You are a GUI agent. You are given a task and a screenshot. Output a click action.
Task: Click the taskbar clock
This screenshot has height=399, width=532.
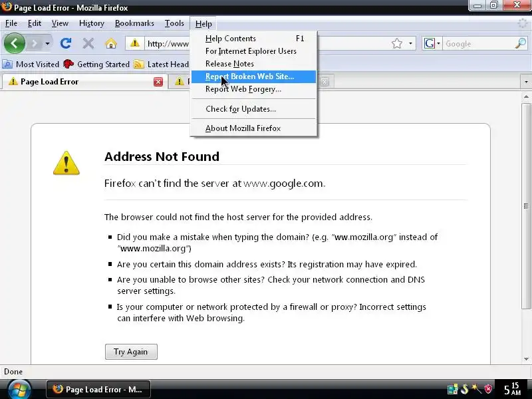[x=513, y=389]
